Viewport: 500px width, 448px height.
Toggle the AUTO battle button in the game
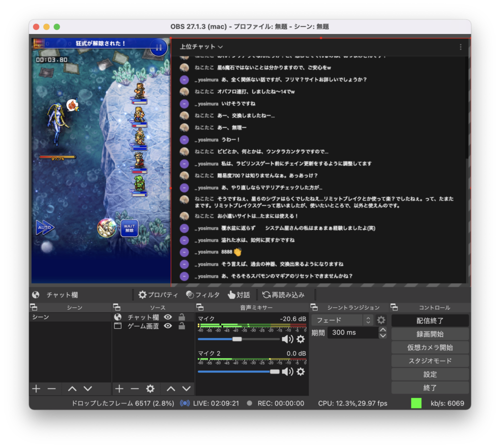pyautogui.click(x=44, y=228)
